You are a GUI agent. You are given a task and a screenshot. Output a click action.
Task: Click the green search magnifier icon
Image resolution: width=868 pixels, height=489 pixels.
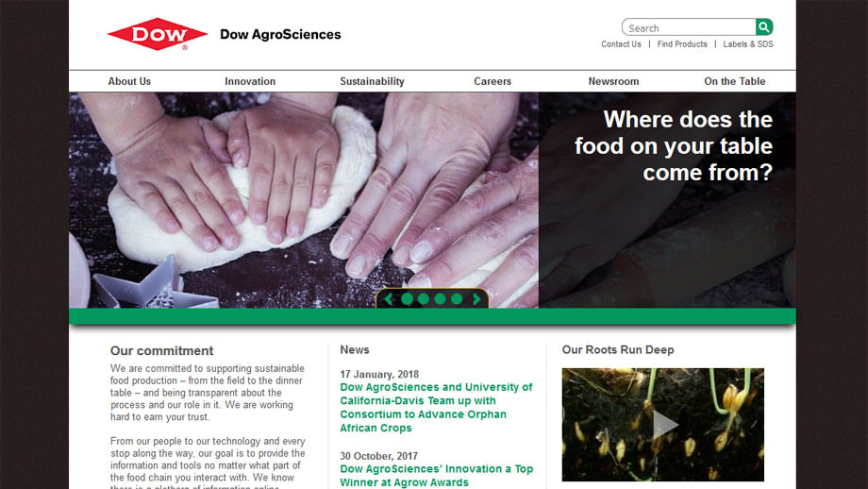pyautogui.click(x=764, y=26)
